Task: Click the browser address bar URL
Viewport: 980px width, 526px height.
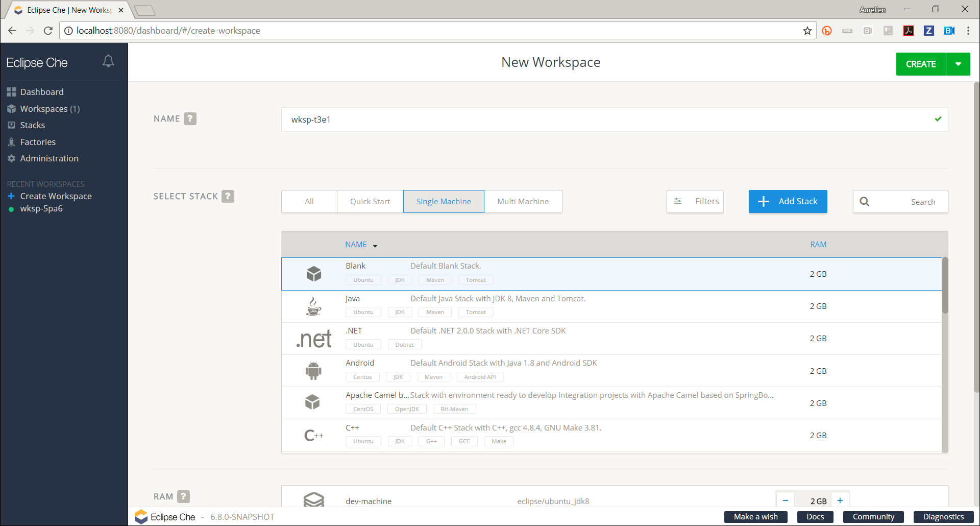Action: tap(168, 31)
